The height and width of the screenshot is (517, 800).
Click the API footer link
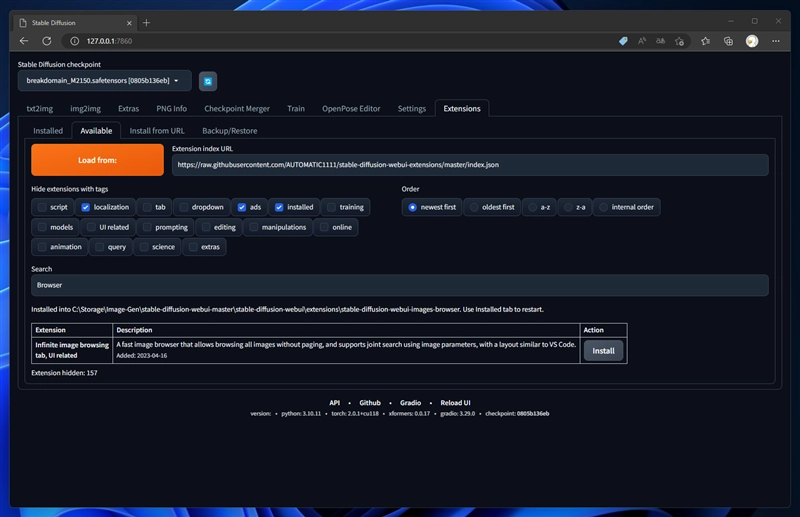335,403
